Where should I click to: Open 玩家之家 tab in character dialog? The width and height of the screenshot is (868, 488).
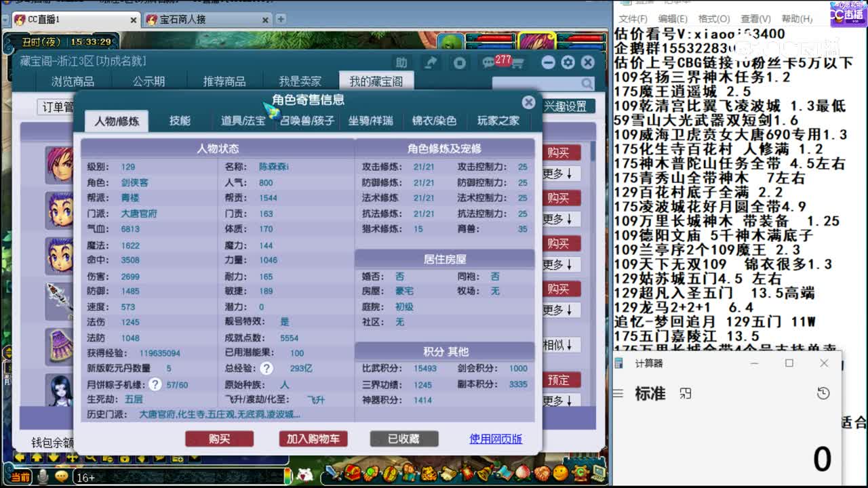498,121
